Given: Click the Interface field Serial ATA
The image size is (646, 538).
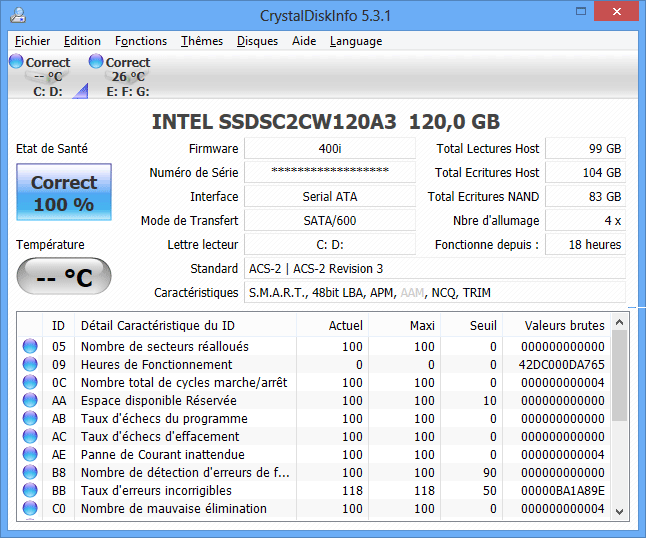Looking at the screenshot, I should tap(330, 196).
